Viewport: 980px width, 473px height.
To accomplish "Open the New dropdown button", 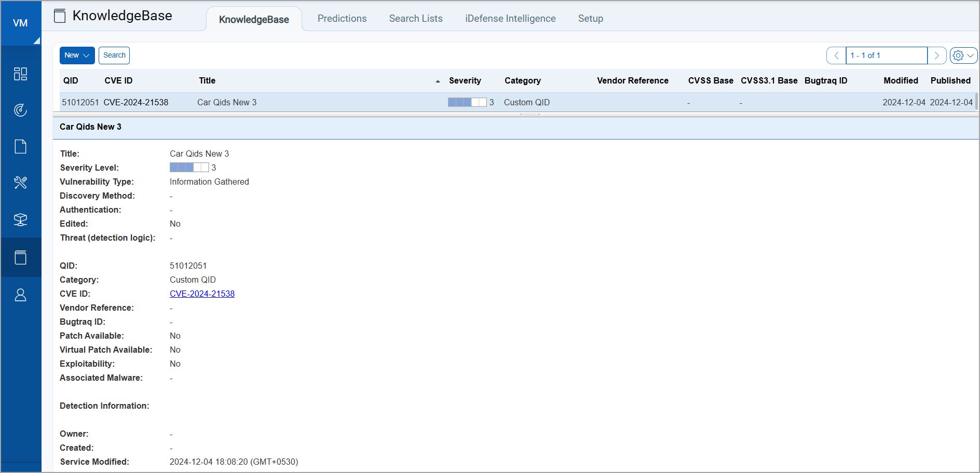I will (77, 55).
